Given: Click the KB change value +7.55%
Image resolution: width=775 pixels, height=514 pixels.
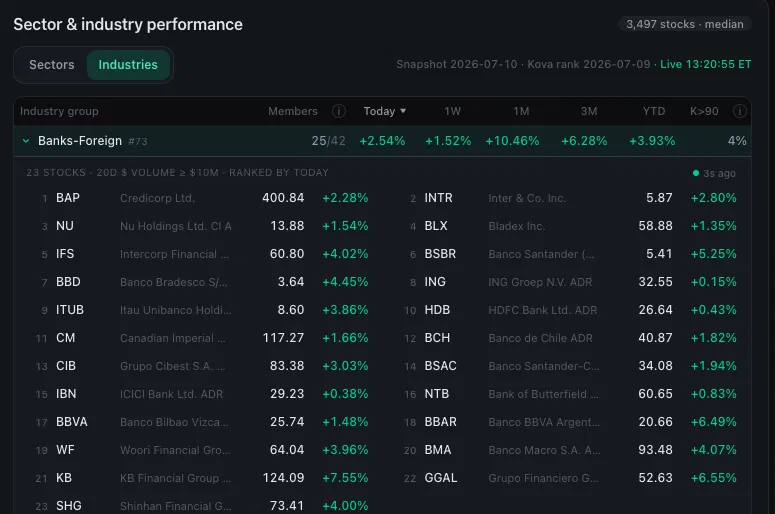Looking at the screenshot, I should (x=345, y=478).
